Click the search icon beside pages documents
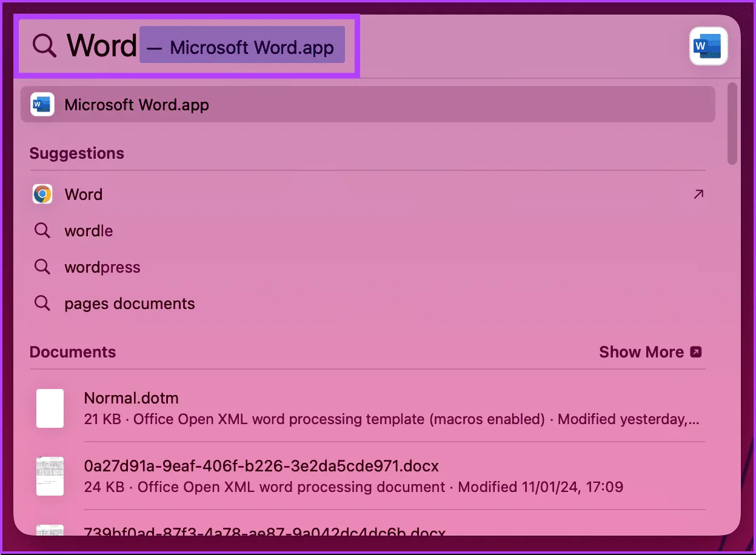 (x=42, y=304)
